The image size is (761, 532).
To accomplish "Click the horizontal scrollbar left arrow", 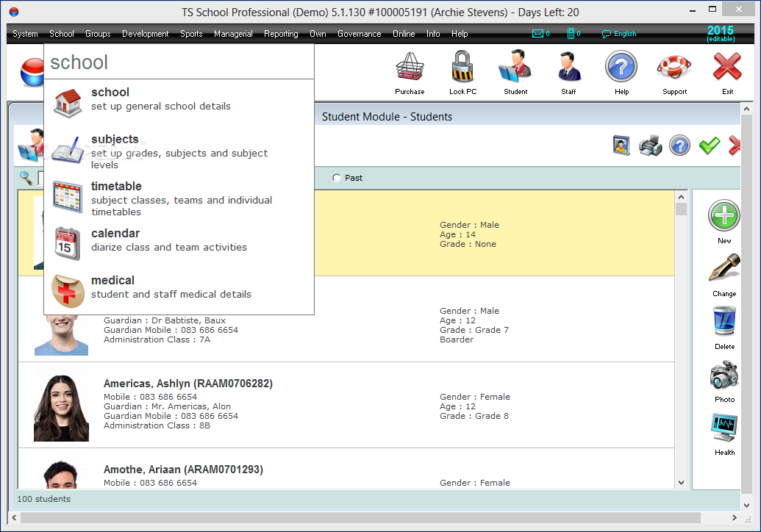I will (14, 518).
